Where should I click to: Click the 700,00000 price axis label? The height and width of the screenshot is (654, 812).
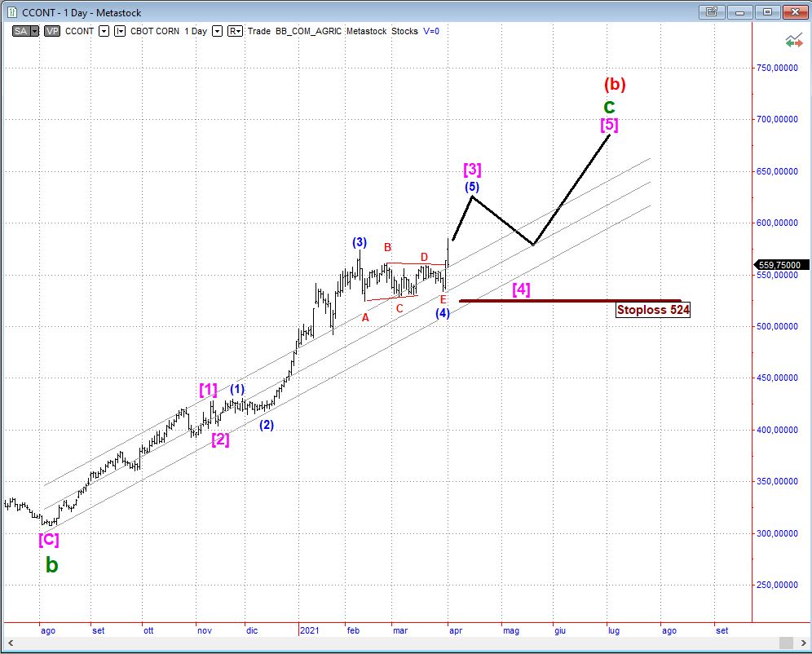pos(777,119)
